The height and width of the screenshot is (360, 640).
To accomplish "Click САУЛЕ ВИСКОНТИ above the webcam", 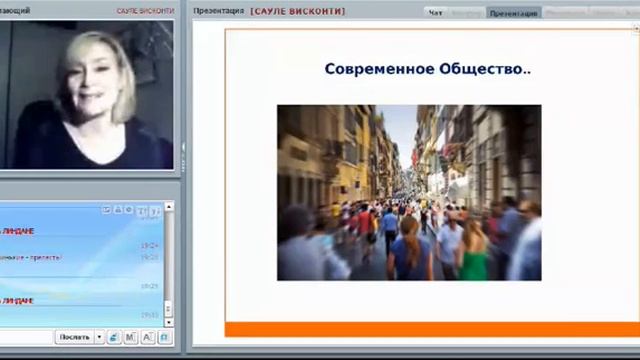I will 145,11.
